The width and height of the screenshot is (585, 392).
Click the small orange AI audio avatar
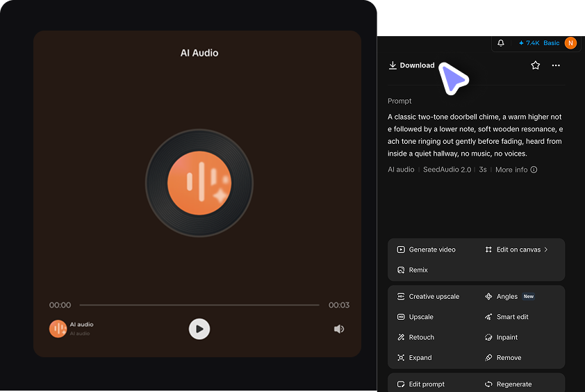coord(58,329)
